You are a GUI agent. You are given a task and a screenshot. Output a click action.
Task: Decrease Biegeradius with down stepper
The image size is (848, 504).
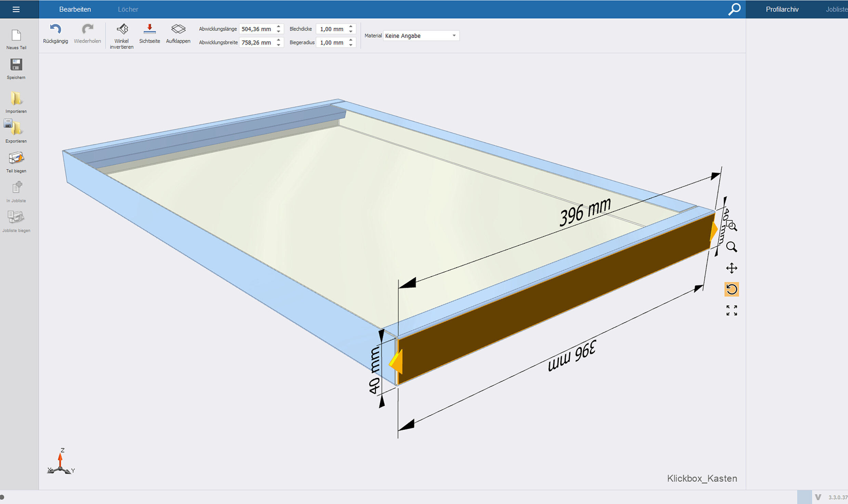click(x=351, y=45)
